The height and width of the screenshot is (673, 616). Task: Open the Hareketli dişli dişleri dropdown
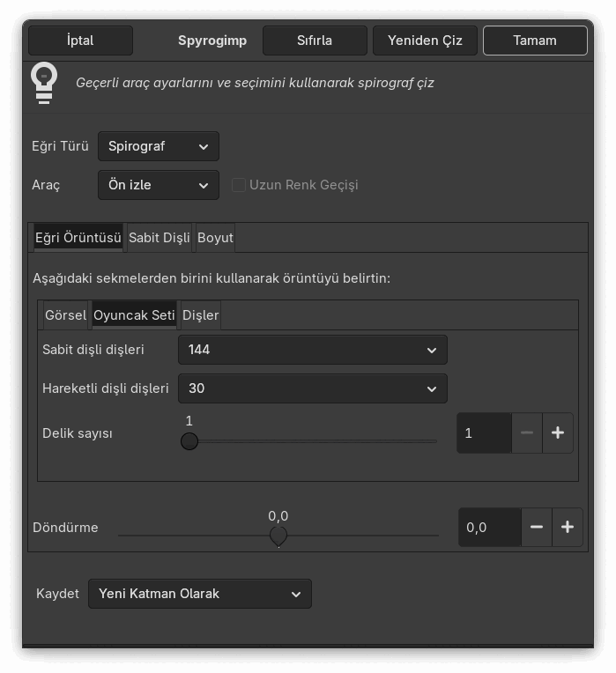pos(313,388)
